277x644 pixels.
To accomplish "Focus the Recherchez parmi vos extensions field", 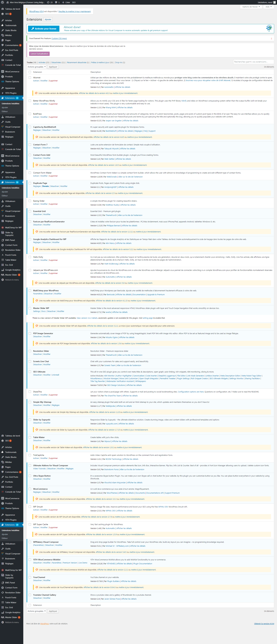I will tap(254, 62).
